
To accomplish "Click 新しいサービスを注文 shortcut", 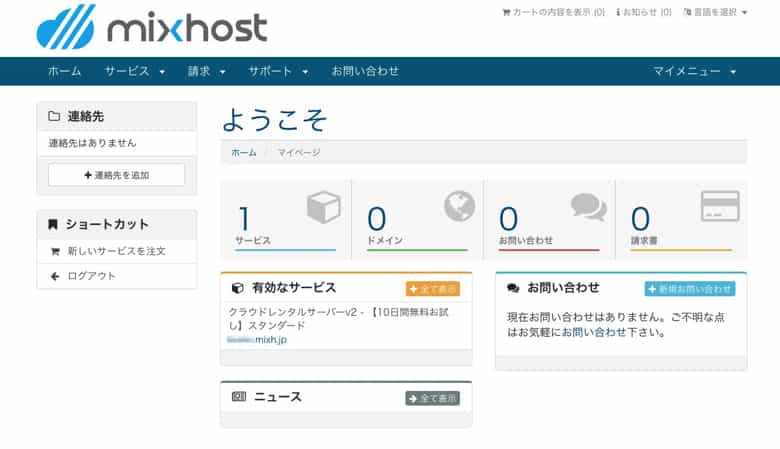I will [x=116, y=252].
